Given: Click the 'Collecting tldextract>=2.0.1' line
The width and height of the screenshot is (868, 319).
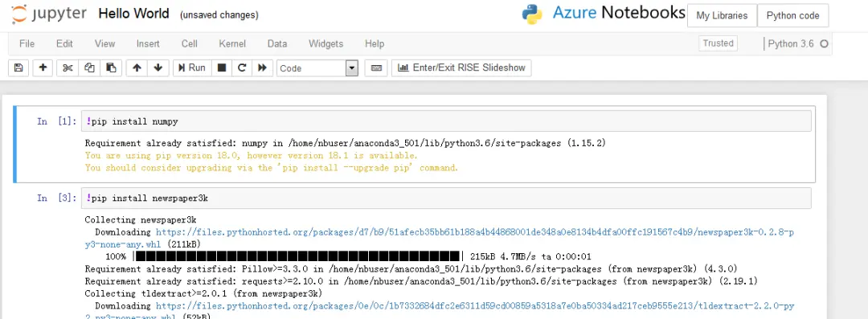Looking at the screenshot, I should point(203,293).
